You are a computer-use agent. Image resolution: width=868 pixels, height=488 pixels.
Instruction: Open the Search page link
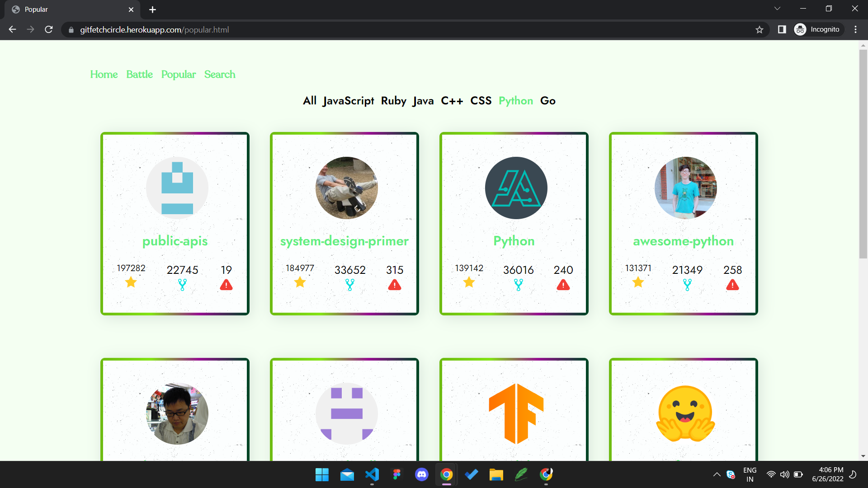220,75
